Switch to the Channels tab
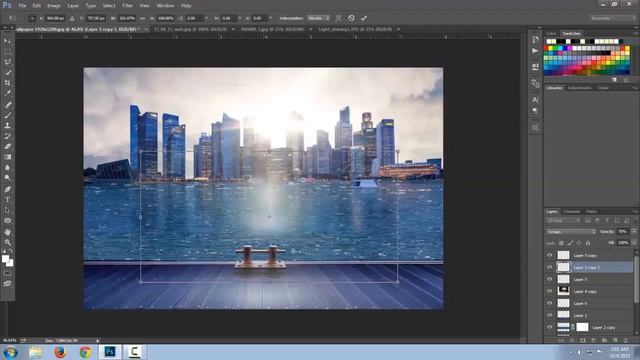 click(571, 211)
